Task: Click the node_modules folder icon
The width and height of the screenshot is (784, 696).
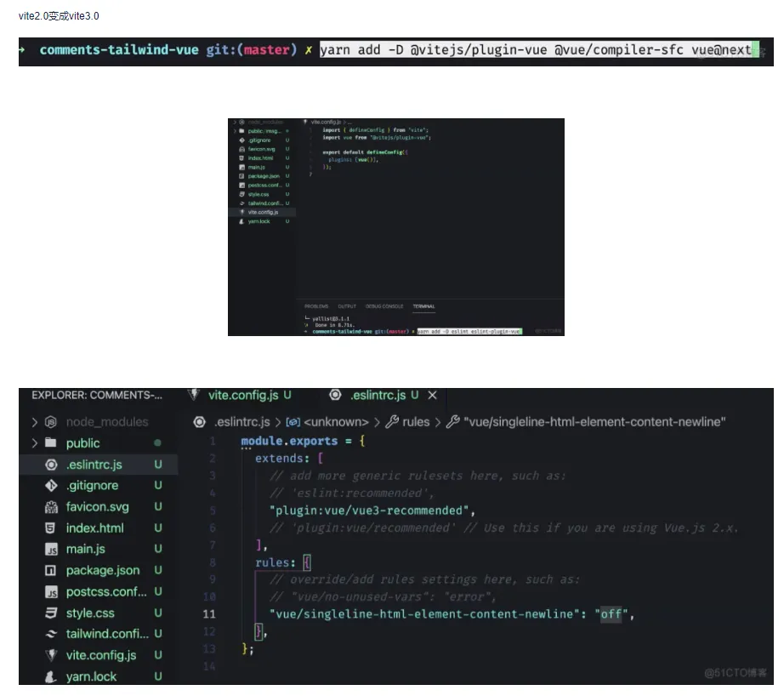Action: [x=51, y=422]
